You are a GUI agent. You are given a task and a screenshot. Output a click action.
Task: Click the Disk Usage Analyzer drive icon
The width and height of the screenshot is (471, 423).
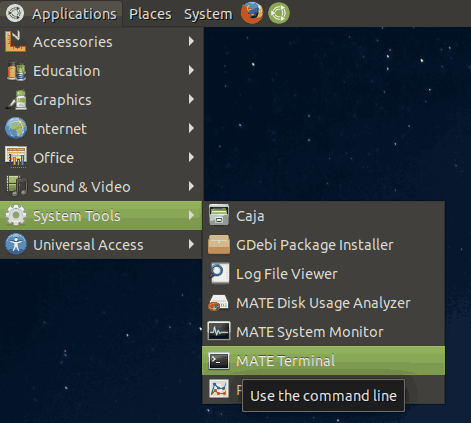(x=219, y=303)
